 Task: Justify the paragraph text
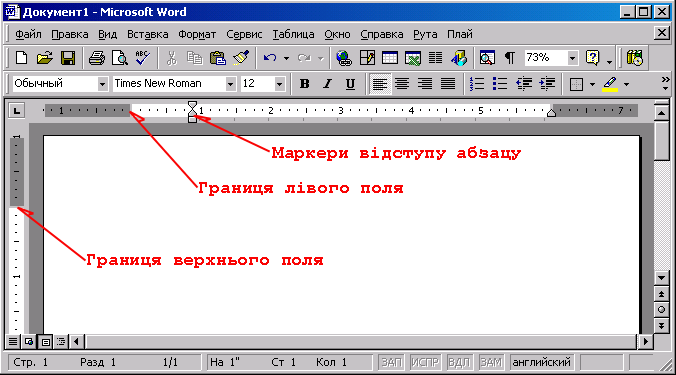pyautogui.click(x=448, y=84)
